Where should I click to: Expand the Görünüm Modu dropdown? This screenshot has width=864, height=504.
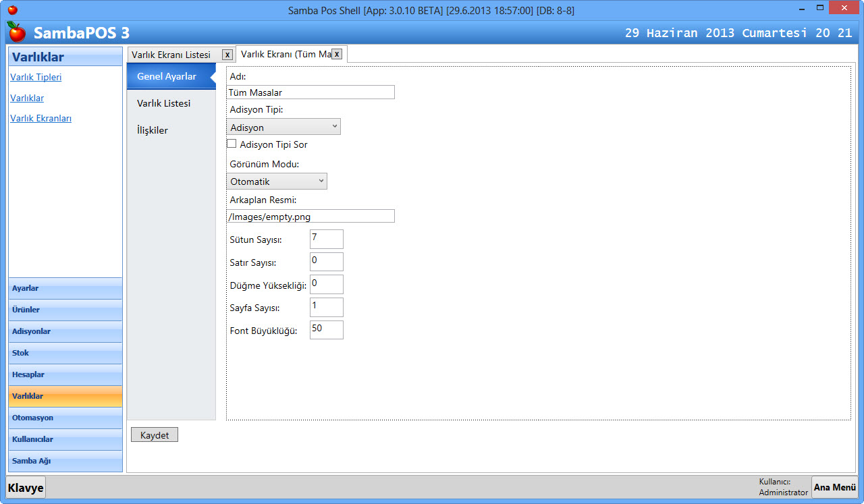pos(277,181)
